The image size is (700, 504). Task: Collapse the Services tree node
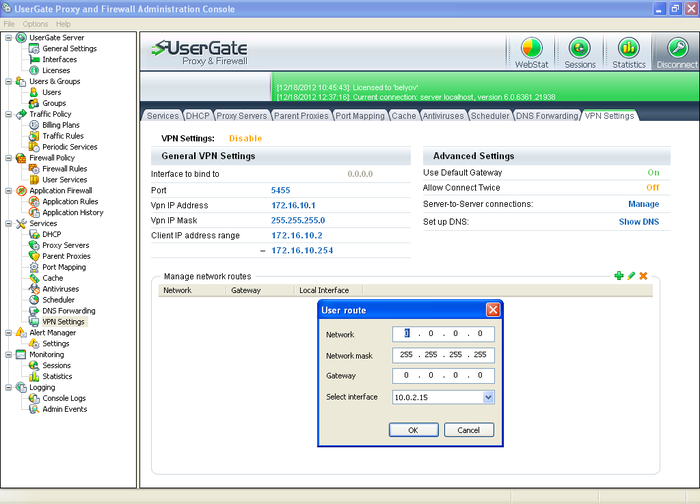click(x=8, y=224)
